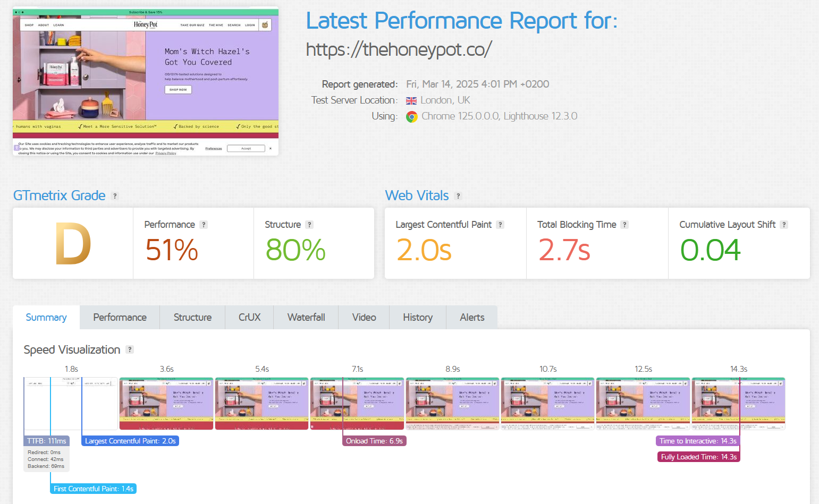
Task: Click the 10.7s filmstrip frame
Action: pos(548,404)
